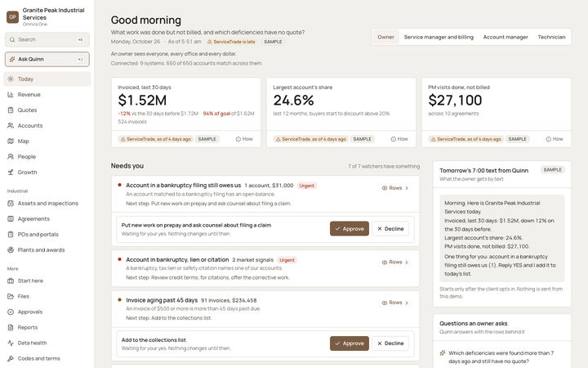The width and height of the screenshot is (588, 368).
Task: Click the $1.52M invoiced value
Action: click(142, 101)
